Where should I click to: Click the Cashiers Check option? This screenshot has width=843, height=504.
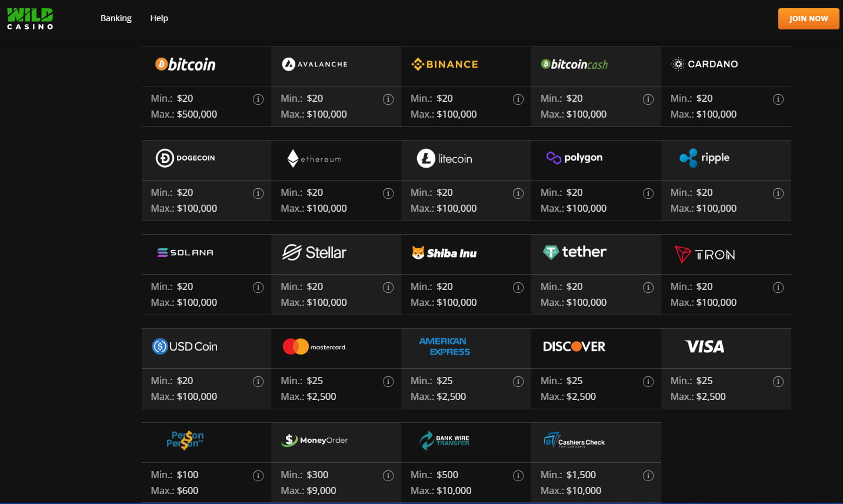(x=574, y=440)
